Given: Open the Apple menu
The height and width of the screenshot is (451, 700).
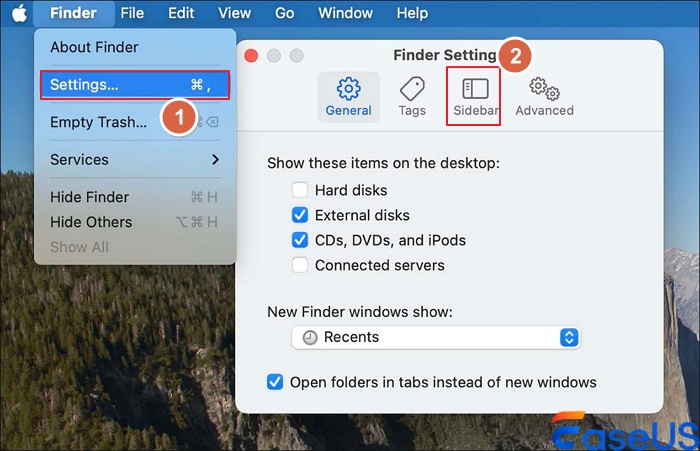Looking at the screenshot, I should (19, 13).
